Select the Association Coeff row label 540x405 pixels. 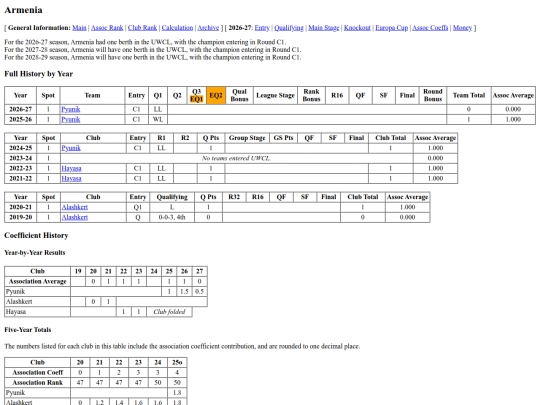coord(38,373)
